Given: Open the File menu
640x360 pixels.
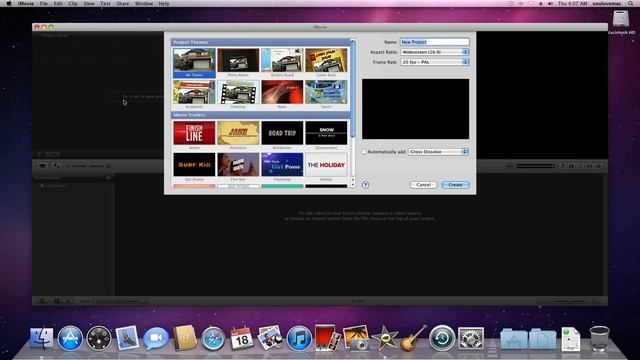Looking at the screenshot, I should 43,3.
